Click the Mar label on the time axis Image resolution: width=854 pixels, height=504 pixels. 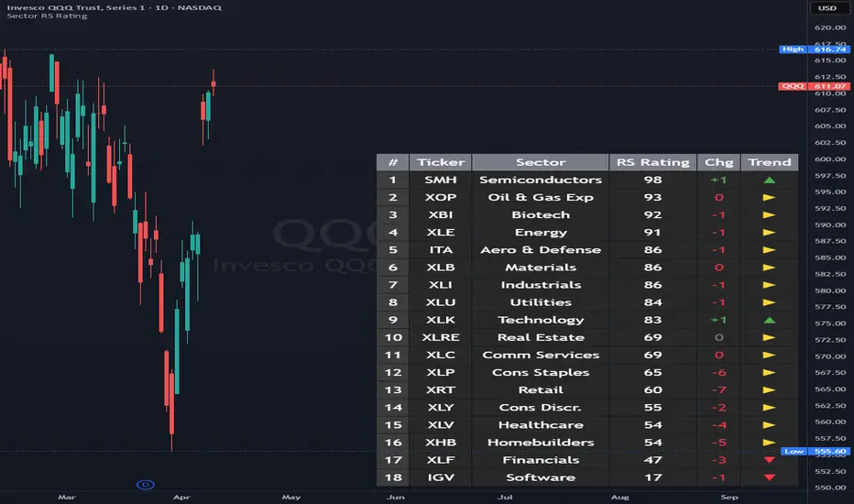point(67,497)
